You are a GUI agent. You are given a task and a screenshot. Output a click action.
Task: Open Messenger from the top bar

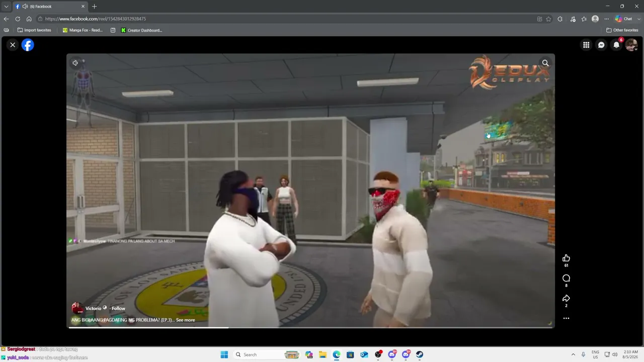click(601, 45)
